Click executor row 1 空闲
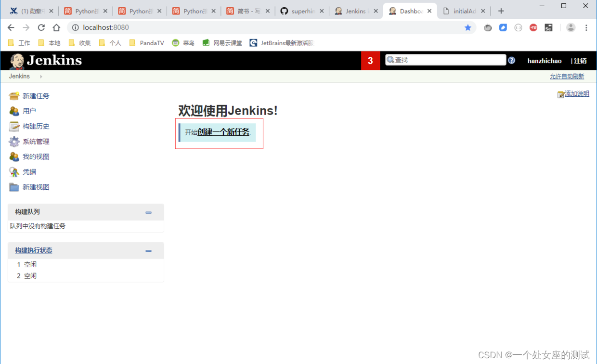The width and height of the screenshot is (597, 364). pyautogui.click(x=86, y=264)
